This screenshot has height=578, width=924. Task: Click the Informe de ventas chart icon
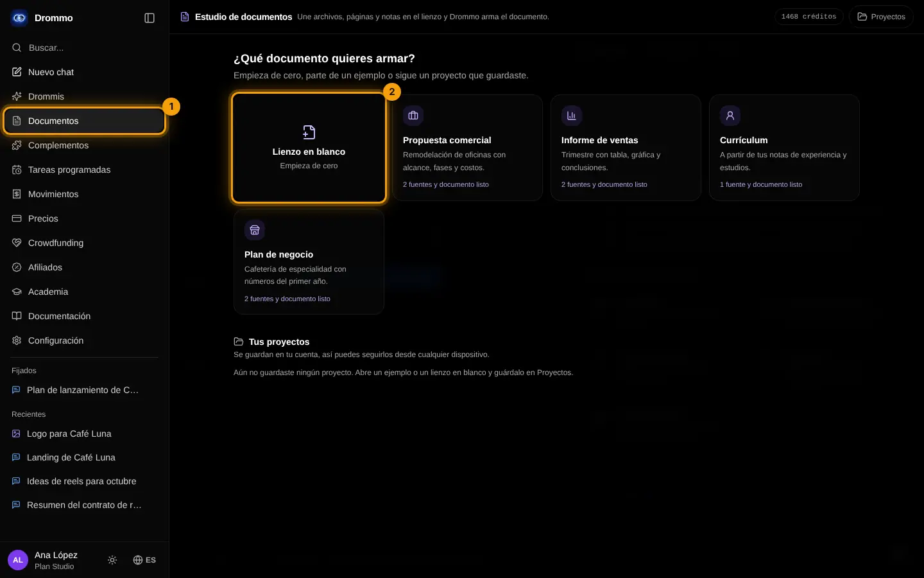click(x=572, y=116)
